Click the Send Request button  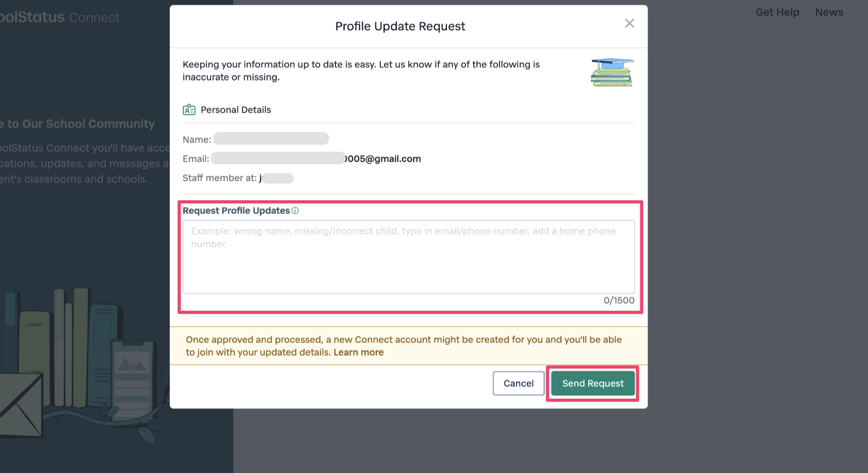click(592, 383)
